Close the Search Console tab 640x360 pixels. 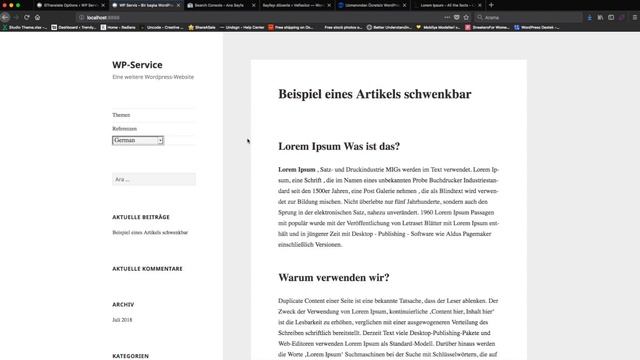pyautogui.click(x=253, y=5)
